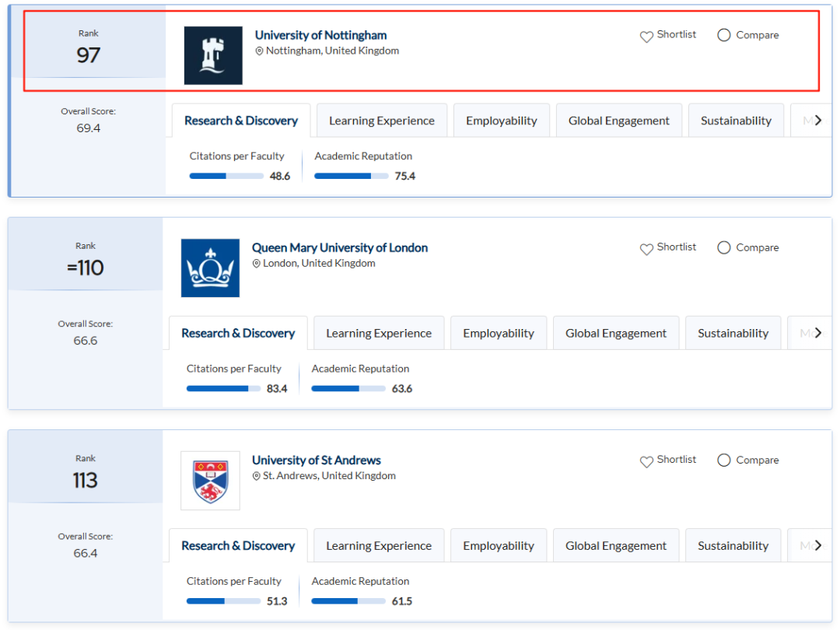Show more tabs arrow for Queen Mary University
Viewport: 840px width, 630px height.
(818, 333)
